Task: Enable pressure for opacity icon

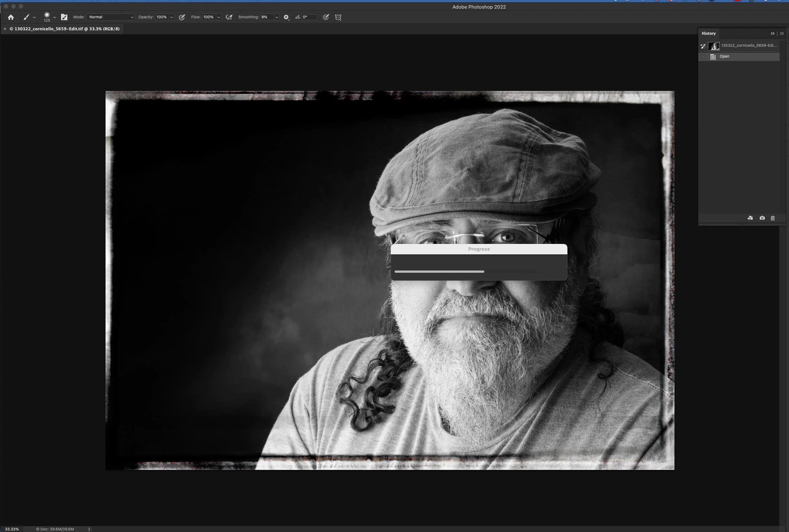Action: point(182,17)
